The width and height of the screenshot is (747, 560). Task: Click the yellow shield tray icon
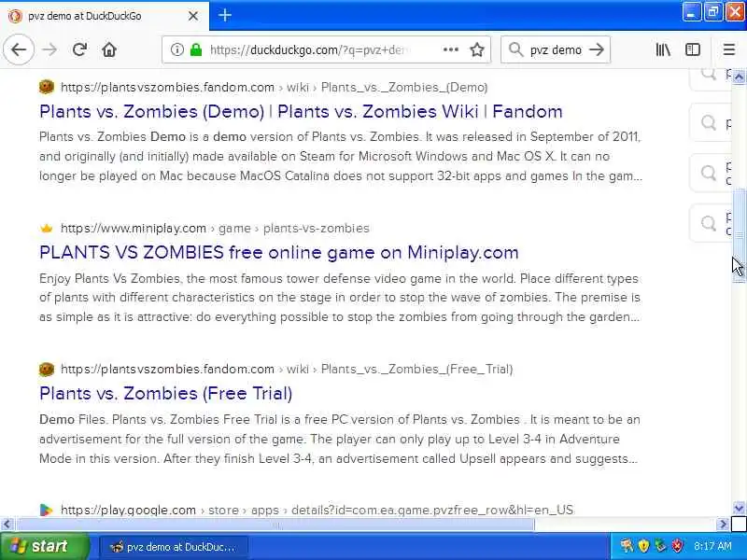pyautogui.click(x=643, y=546)
